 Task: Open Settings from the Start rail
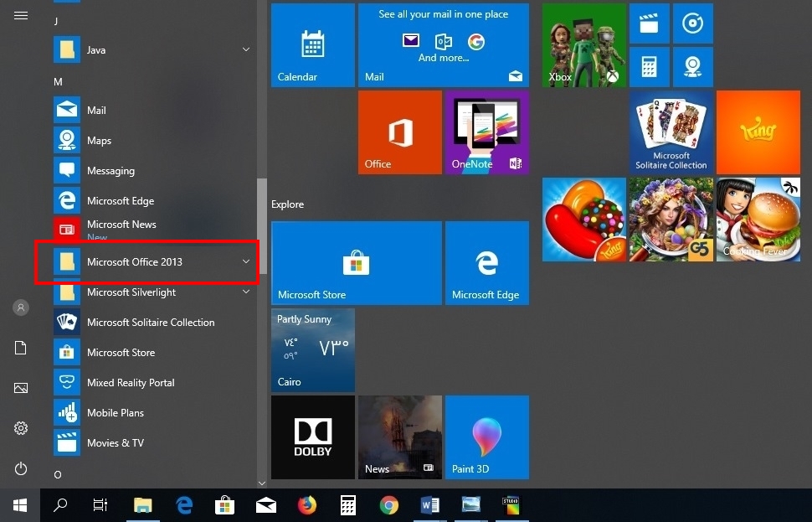pyautogui.click(x=21, y=428)
